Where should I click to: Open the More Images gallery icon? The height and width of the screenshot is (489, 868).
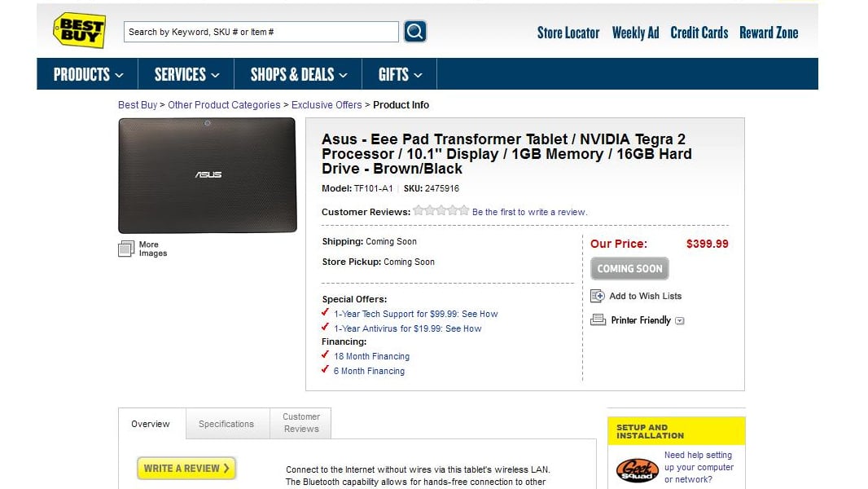click(x=126, y=249)
